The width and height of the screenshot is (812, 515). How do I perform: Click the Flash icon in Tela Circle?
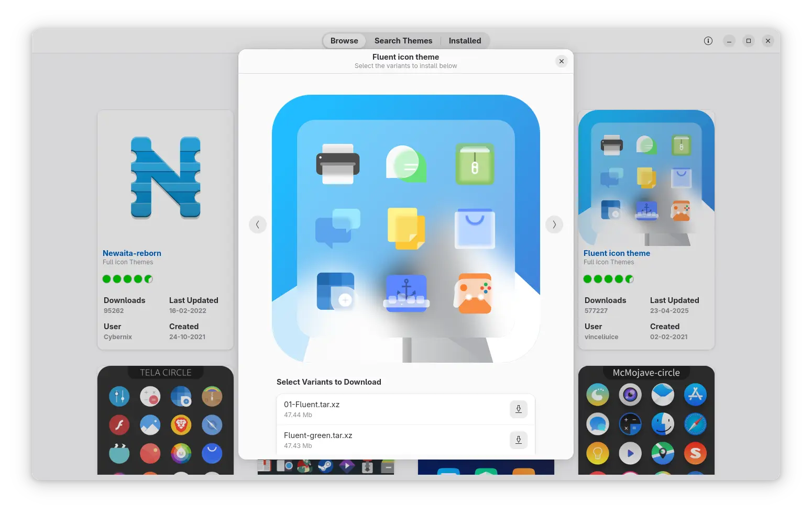click(x=119, y=425)
